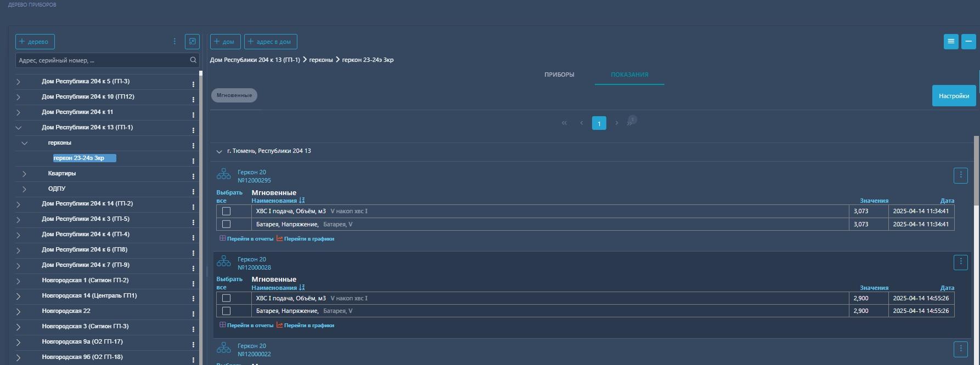
Task: Open the Настройки button
Action: 954,96
